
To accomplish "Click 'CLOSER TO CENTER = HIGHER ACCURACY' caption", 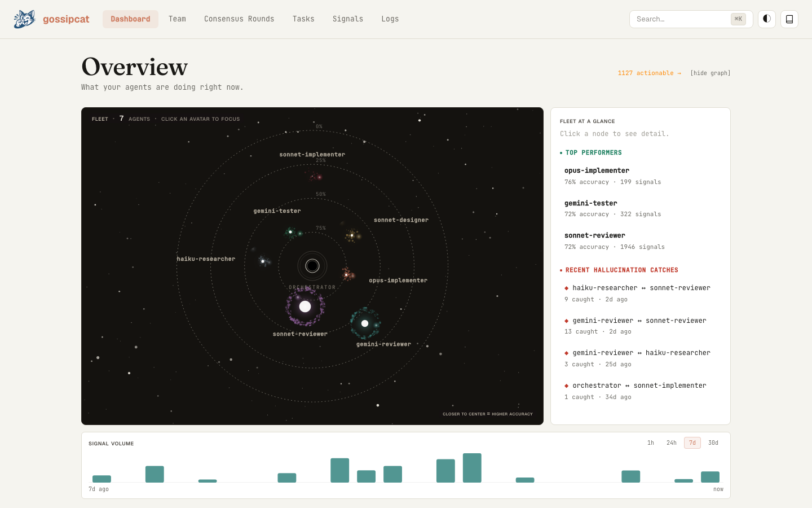I will pos(488,414).
